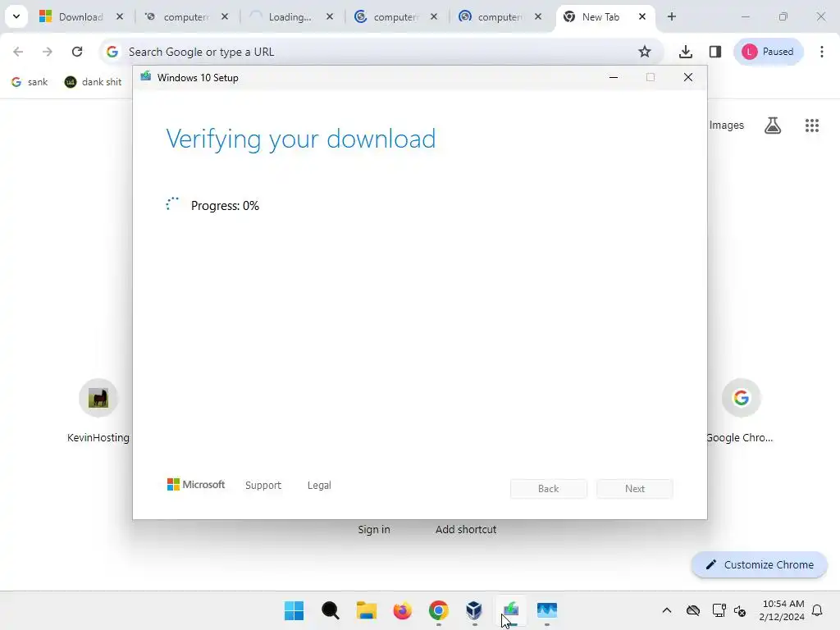Open the Paused profile button
The height and width of the screenshot is (630, 840).
768,52
